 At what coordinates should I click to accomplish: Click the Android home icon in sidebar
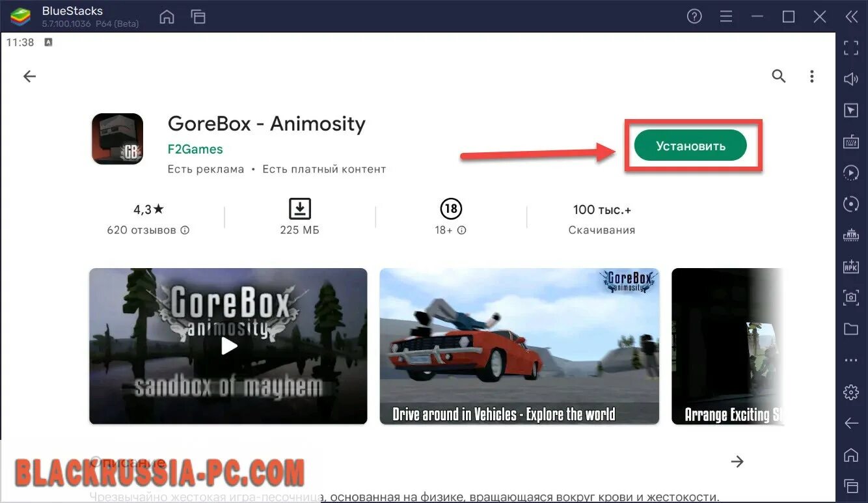851,454
